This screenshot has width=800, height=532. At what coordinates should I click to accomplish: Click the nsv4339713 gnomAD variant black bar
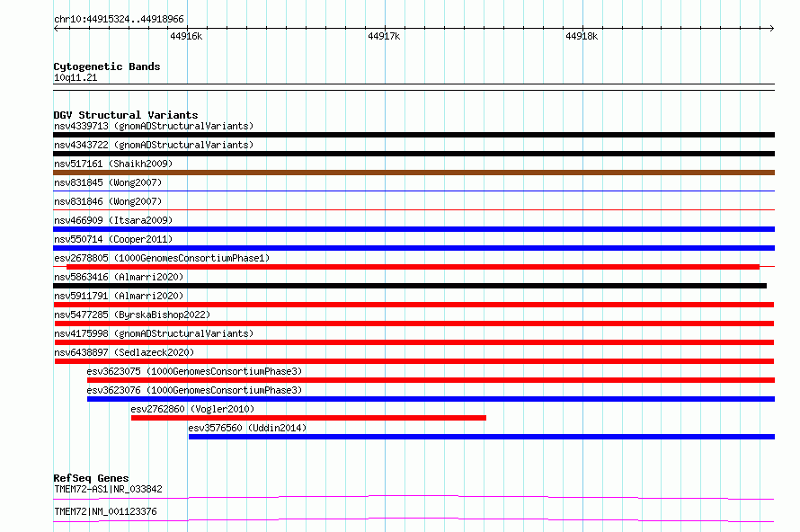point(413,135)
